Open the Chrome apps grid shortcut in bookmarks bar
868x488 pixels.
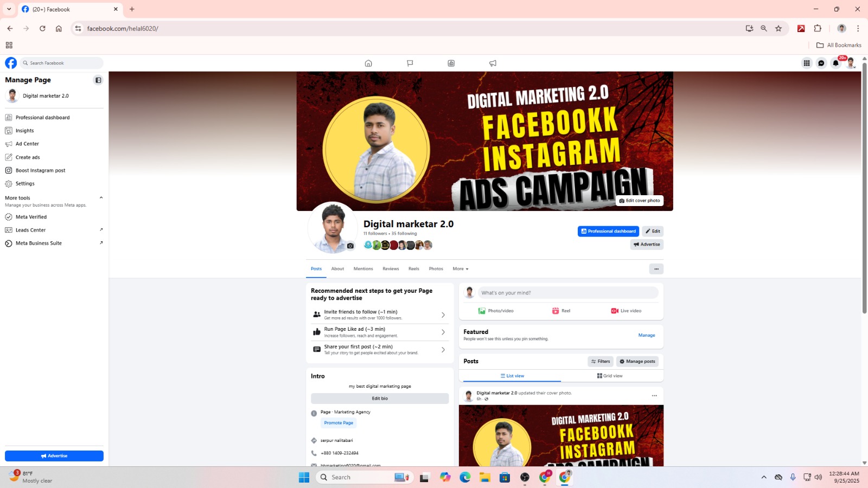pyautogui.click(x=9, y=45)
